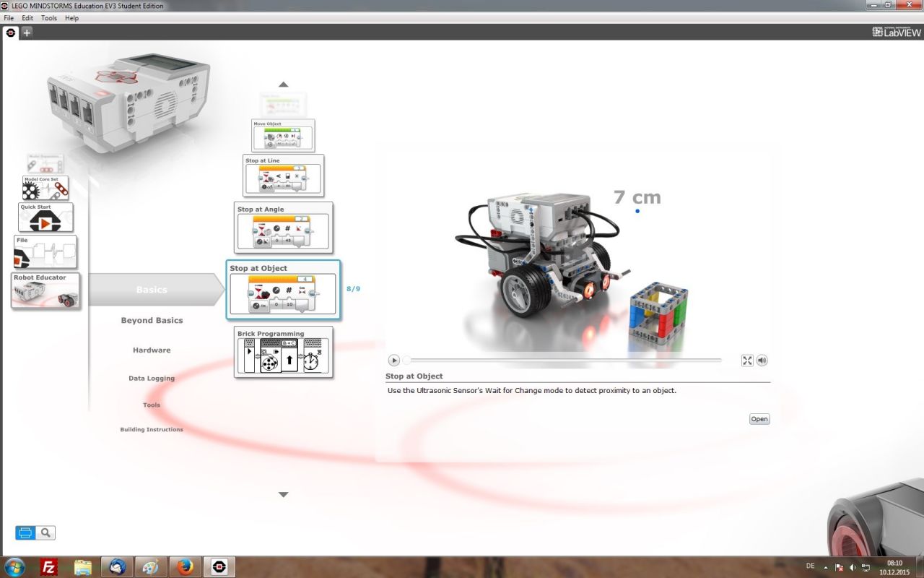Click the video progress slider track
924x578 pixels.
click(563, 360)
